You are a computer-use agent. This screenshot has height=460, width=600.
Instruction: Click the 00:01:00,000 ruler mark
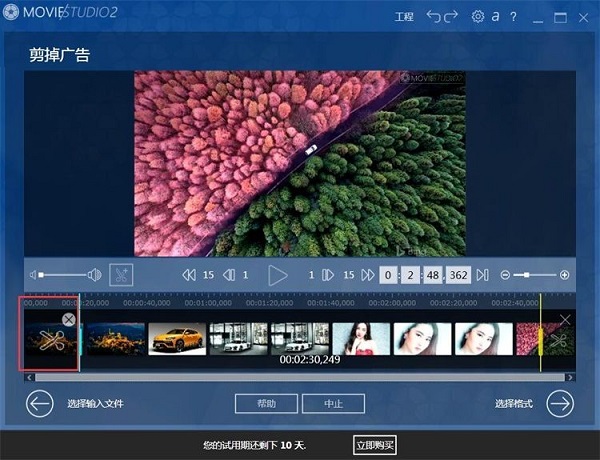click(208, 303)
